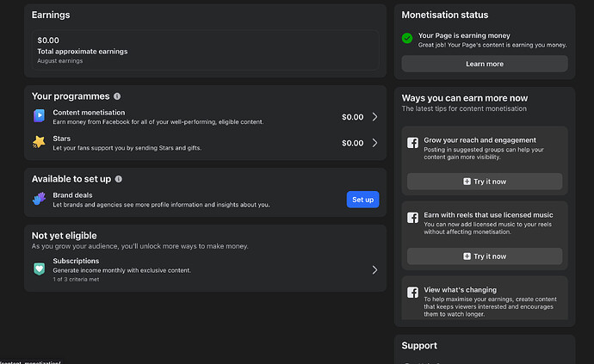Click info icon beside Available to set up

click(x=119, y=179)
